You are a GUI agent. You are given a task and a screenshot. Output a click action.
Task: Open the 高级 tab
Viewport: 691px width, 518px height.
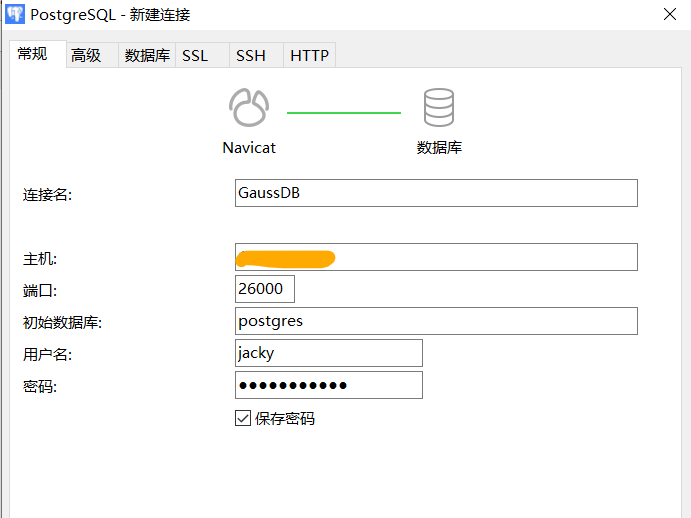pyautogui.click(x=86, y=56)
